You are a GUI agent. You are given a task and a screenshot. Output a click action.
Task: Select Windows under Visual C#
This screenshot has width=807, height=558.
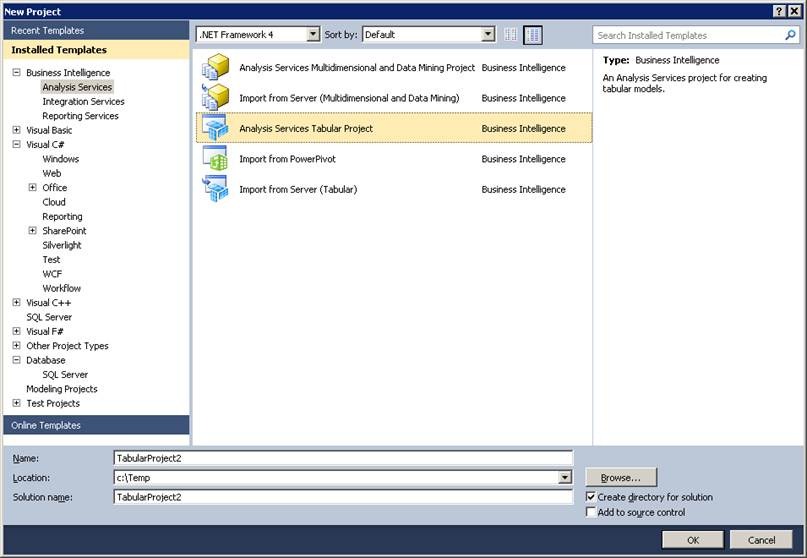coord(61,159)
